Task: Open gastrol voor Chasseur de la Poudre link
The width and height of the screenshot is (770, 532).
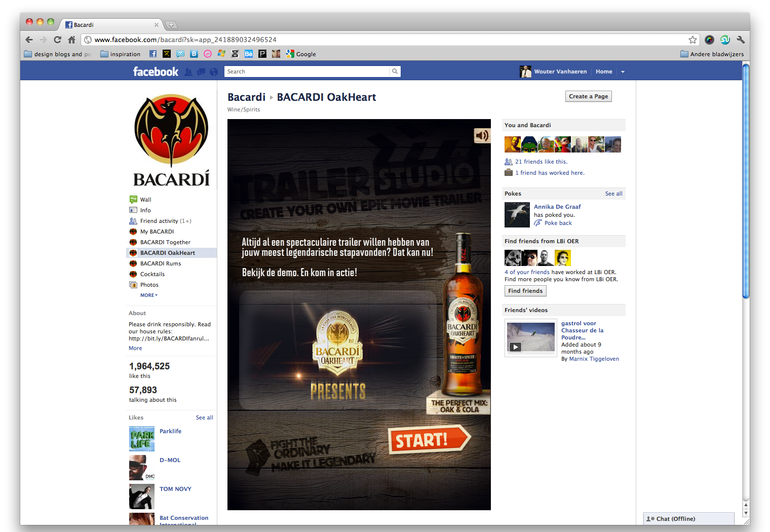Action: click(582, 330)
